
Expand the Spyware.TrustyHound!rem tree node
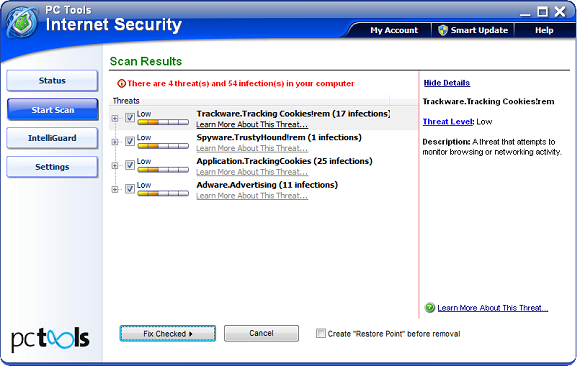(115, 142)
